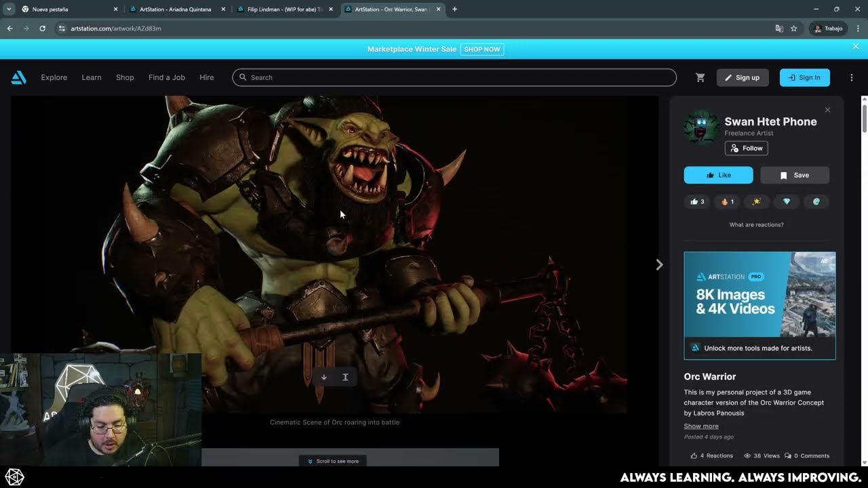Go to next artwork arrow
The image size is (868, 488).
[659, 265]
